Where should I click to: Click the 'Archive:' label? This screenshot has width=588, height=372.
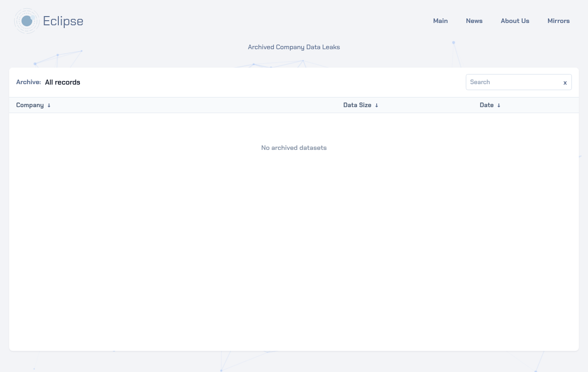(28, 82)
